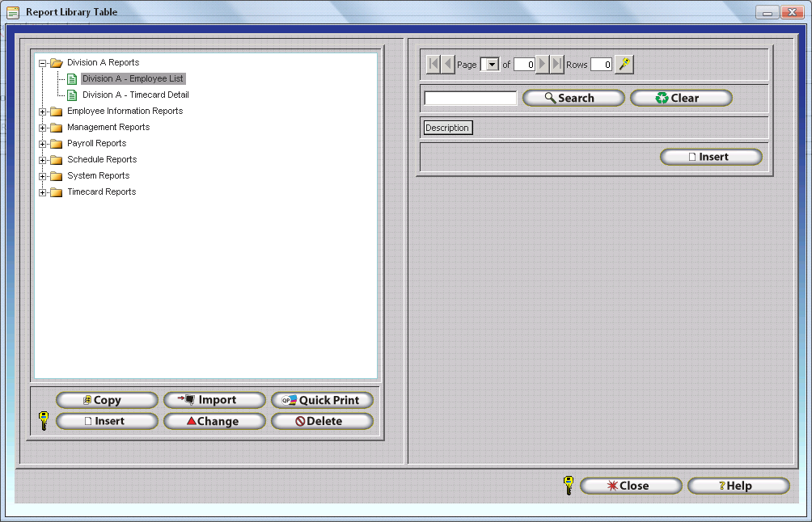This screenshot has height=522, width=812.
Task: Go to first page navigation arrow
Action: 433,65
